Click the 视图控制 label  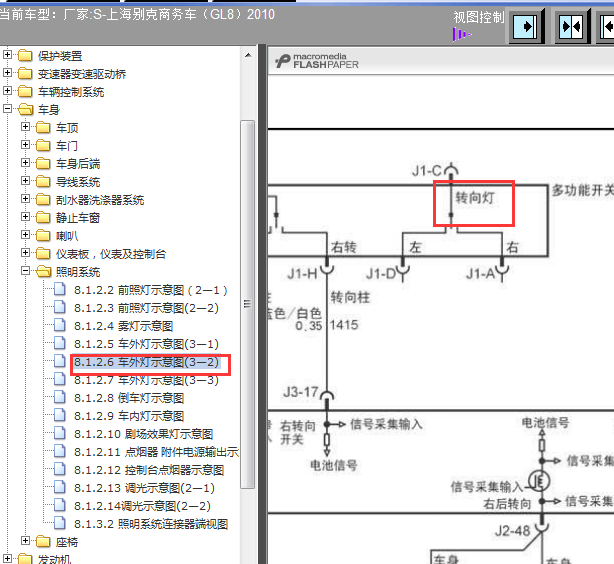479,18
